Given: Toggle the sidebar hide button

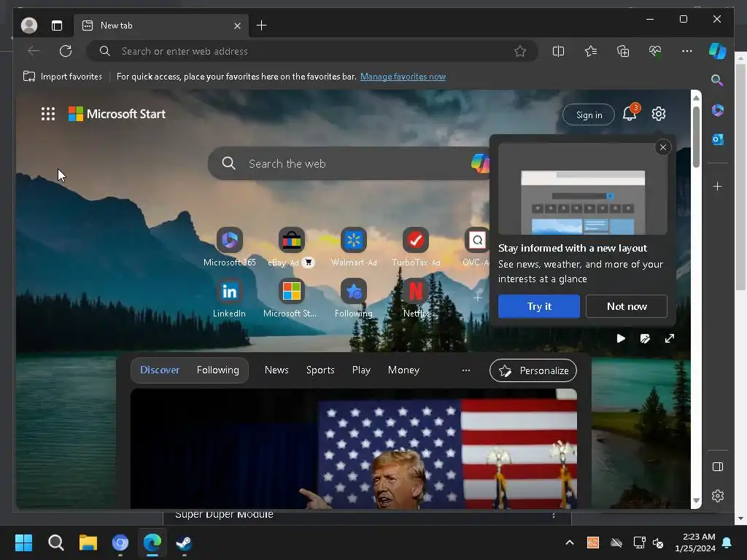Looking at the screenshot, I should pos(718,467).
